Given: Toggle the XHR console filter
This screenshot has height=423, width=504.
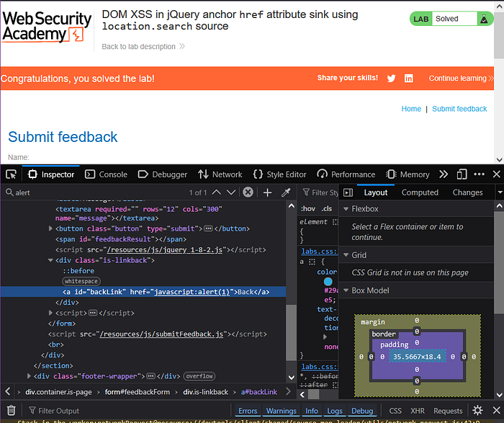Looking at the screenshot, I should coord(417,411).
